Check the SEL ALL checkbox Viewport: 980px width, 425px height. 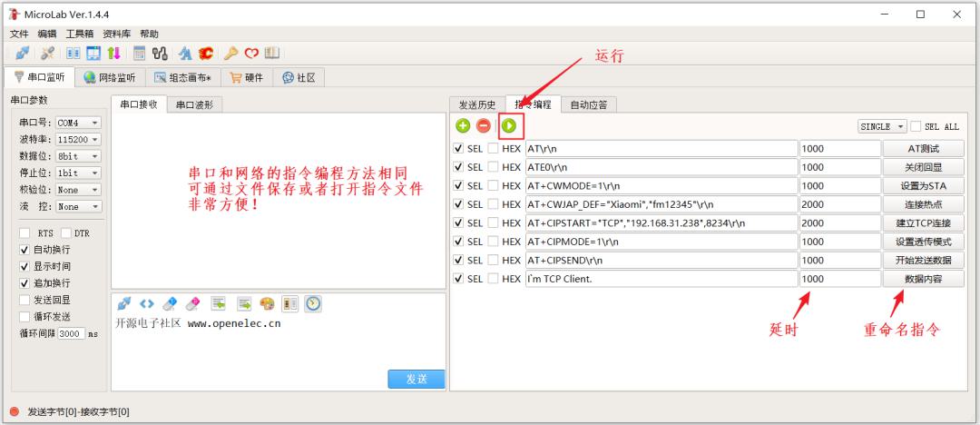click(916, 126)
